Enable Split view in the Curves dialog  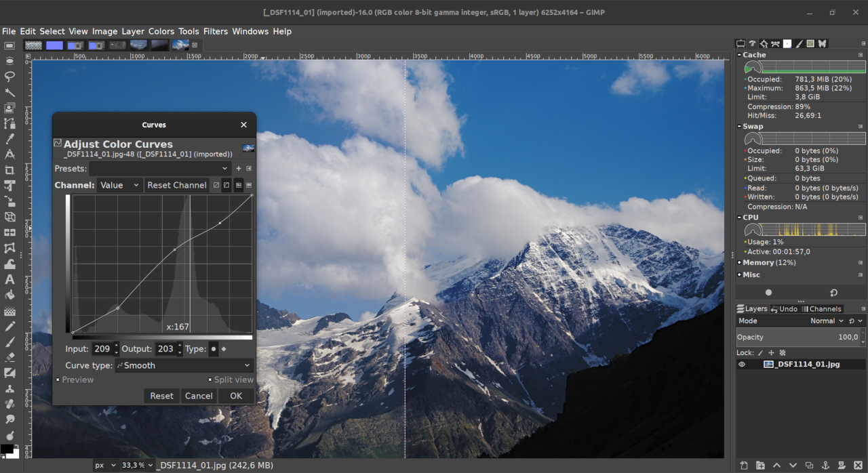coord(212,379)
